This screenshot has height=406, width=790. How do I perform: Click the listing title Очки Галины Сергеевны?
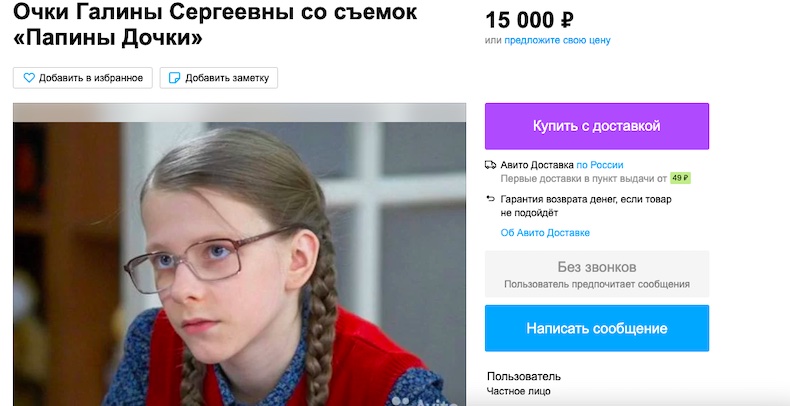coord(215,24)
